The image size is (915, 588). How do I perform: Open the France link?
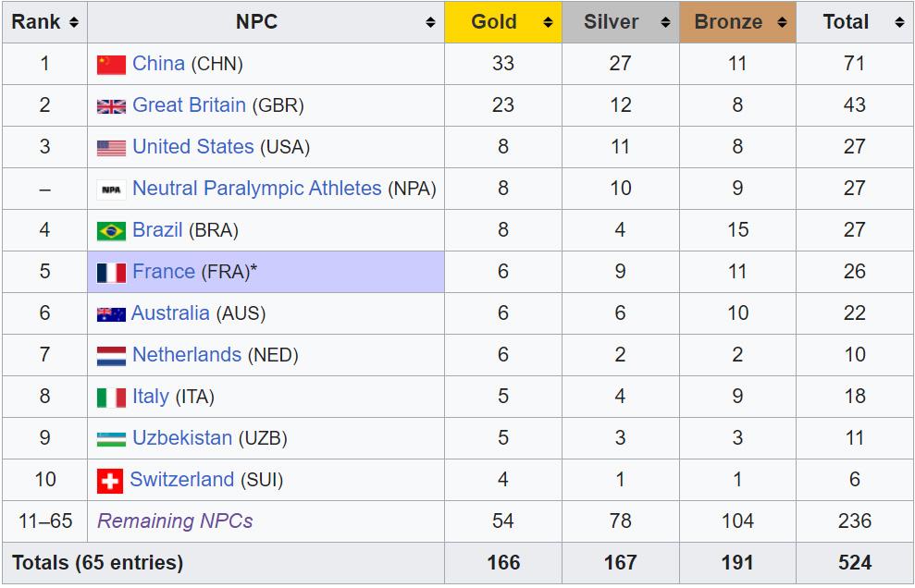164,271
